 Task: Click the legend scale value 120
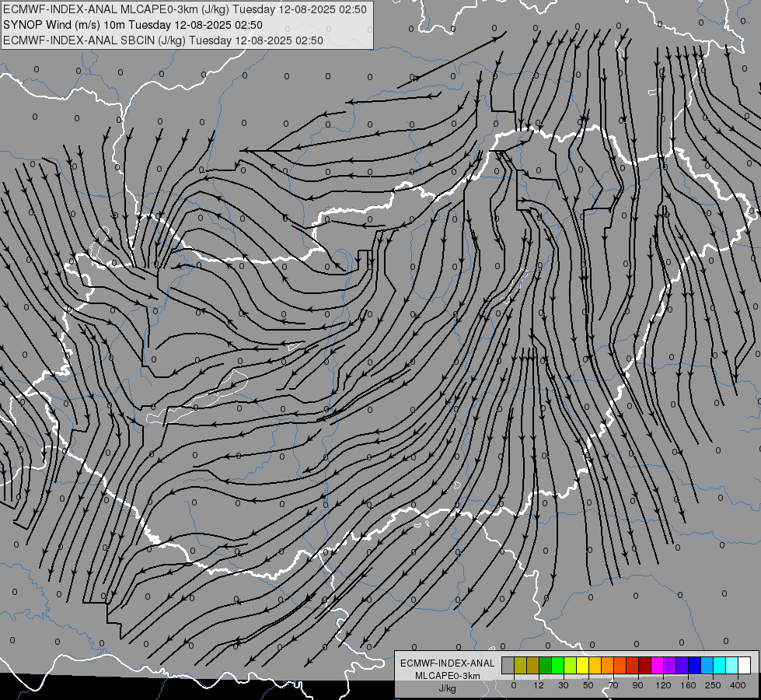coord(663,685)
